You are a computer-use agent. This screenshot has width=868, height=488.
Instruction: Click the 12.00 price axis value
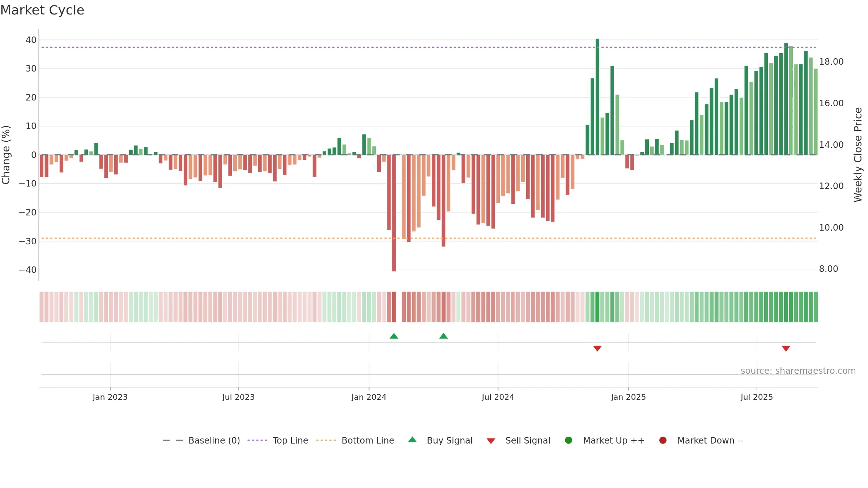click(x=831, y=186)
